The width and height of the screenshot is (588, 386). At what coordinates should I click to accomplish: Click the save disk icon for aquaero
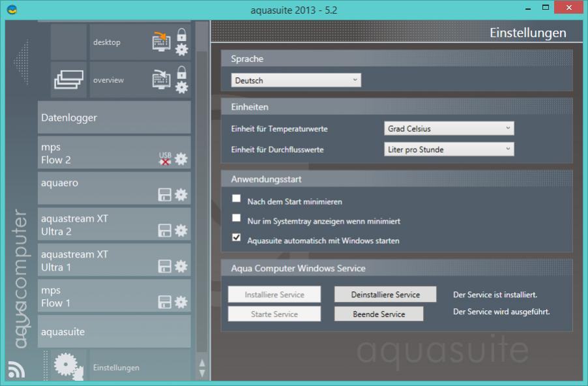[x=165, y=195]
